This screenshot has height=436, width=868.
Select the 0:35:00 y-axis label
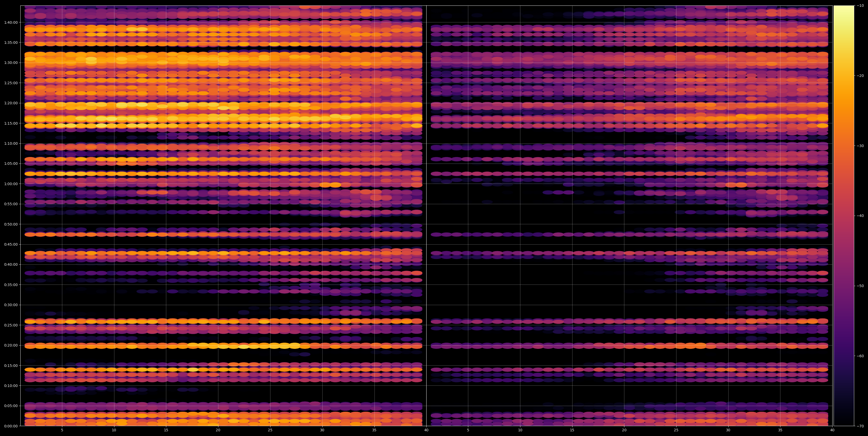(11, 284)
